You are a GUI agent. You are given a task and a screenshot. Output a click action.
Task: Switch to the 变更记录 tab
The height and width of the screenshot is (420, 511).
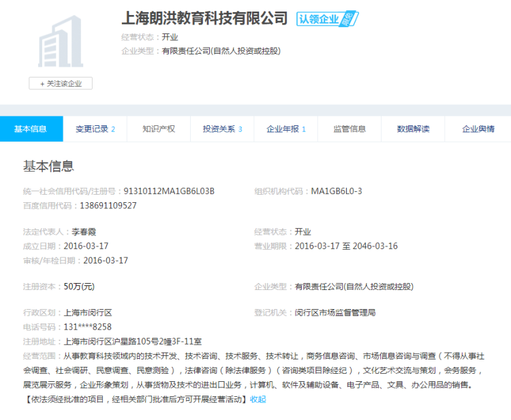(x=95, y=129)
